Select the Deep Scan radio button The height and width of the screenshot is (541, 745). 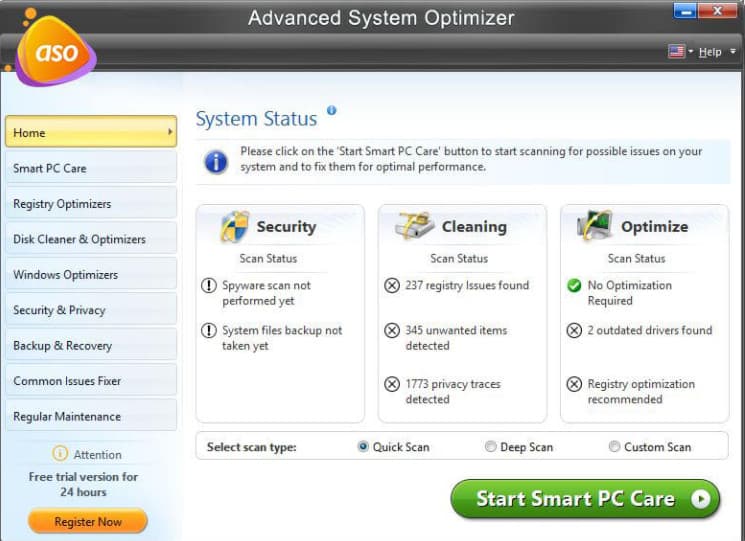point(490,446)
